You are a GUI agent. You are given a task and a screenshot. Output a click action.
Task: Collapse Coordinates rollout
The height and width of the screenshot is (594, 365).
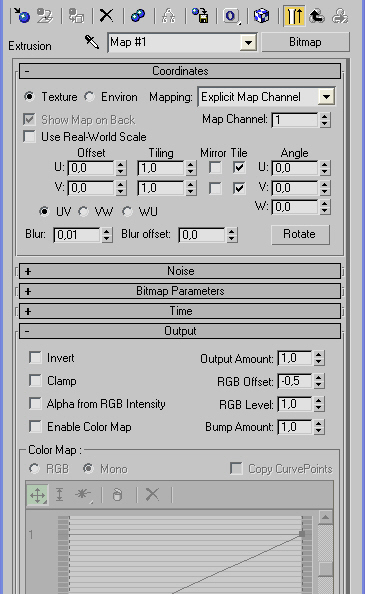coord(180,71)
